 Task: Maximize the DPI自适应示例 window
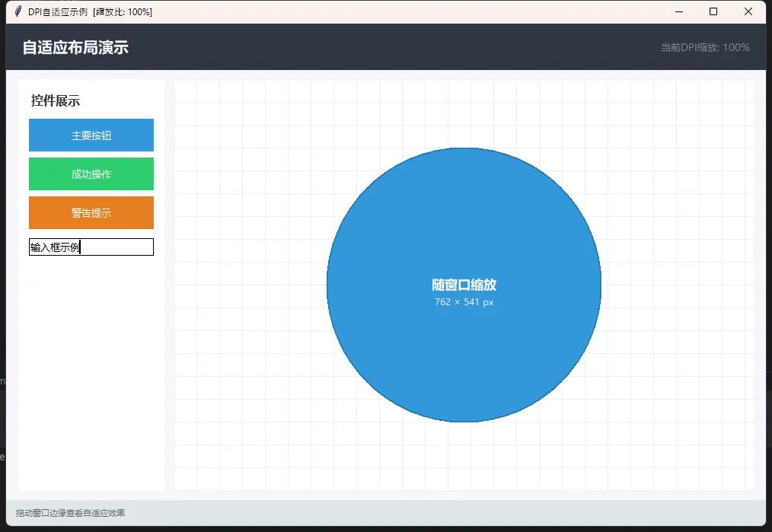click(713, 11)
